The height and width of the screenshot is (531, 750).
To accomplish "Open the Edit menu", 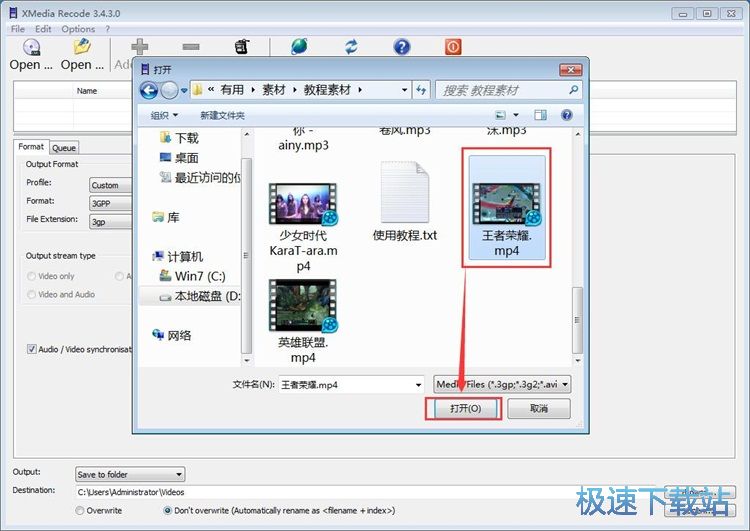I will point(43,29).
